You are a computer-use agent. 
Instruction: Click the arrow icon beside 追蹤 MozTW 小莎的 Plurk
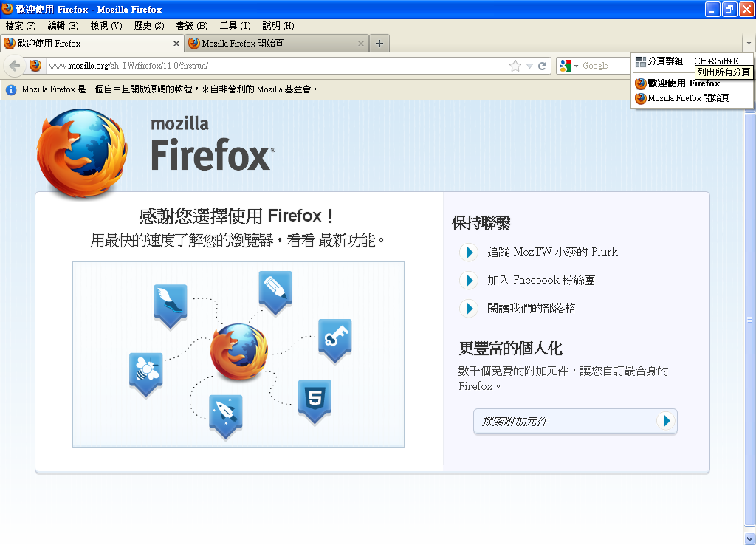[x=469, y=253]
